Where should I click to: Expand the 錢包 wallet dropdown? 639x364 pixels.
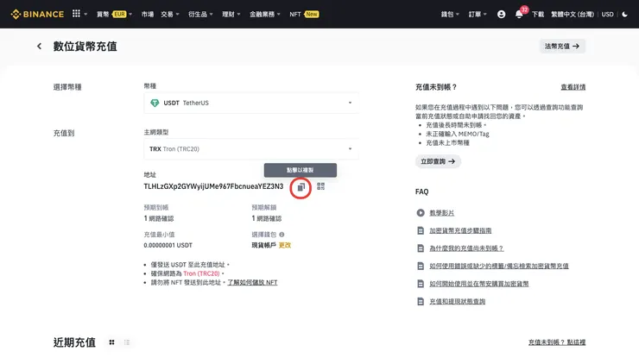pos(450,15)
